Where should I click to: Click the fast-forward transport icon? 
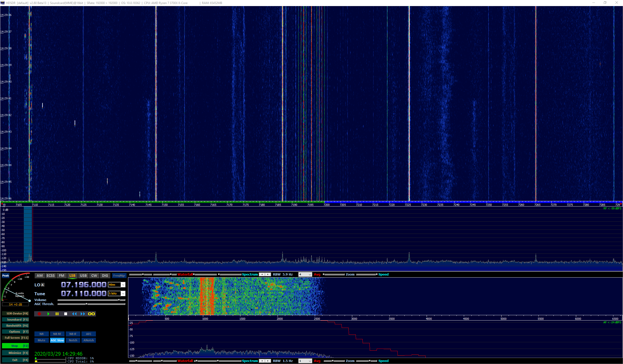tap(83, 314)
